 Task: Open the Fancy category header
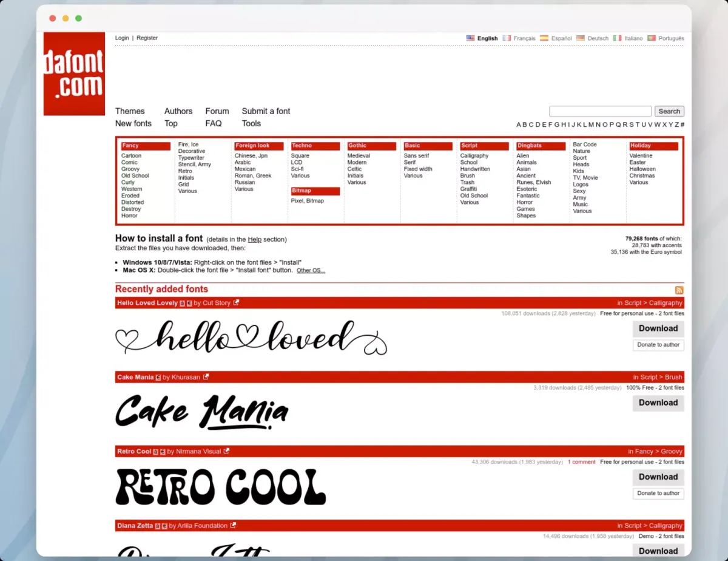146,146
